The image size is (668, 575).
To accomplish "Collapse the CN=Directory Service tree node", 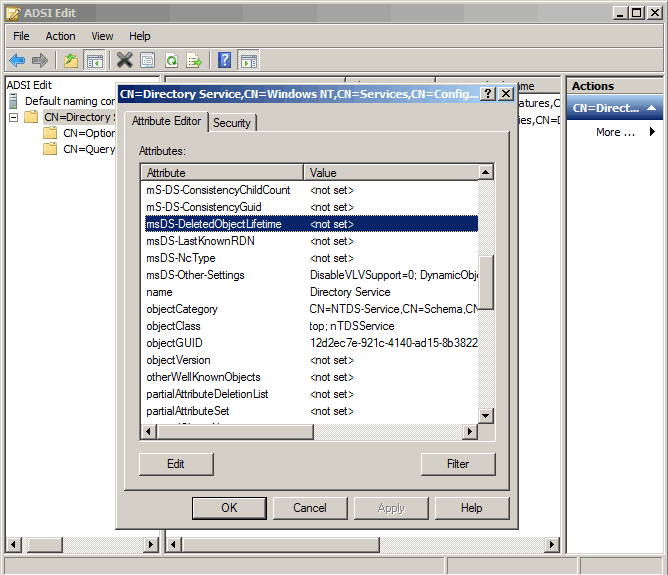I will pos(14,118).
